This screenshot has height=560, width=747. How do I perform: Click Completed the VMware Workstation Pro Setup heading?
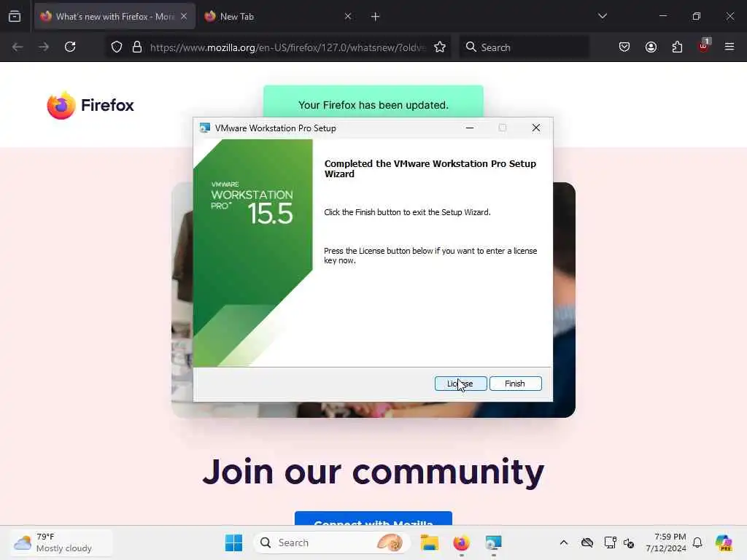click(x=430, y=168)
